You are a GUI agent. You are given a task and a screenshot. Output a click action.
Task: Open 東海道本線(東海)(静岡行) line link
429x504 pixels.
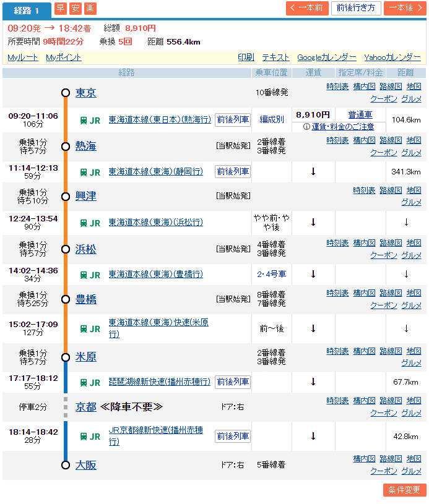pyautogui.click(x=156, y=172)
